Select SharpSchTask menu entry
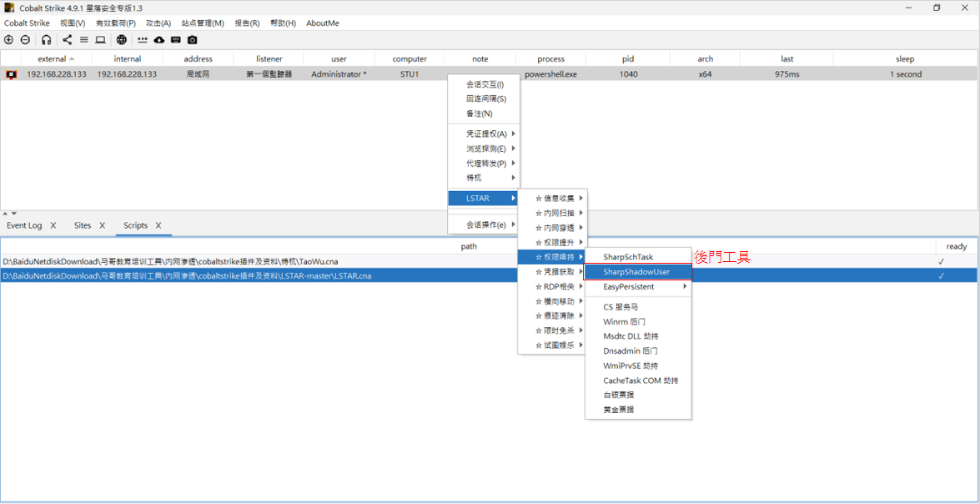 (638, 257)
